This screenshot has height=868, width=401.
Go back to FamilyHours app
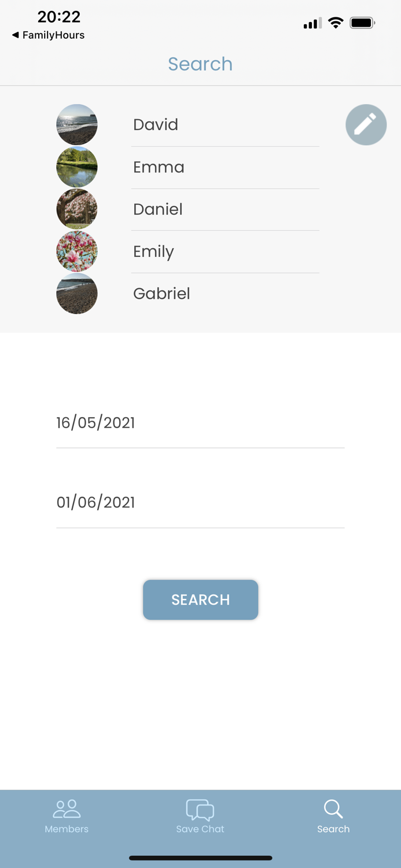point(48,35)
